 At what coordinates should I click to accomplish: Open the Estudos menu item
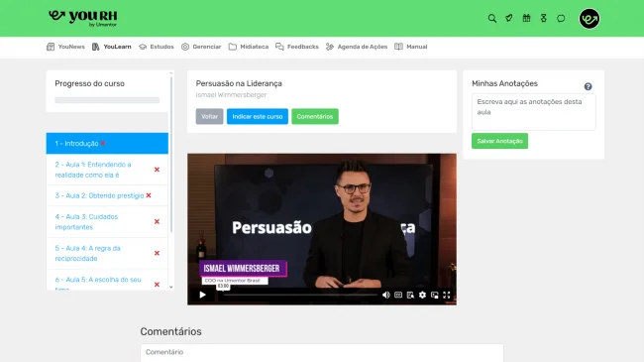pyautogui.click(x=157, y=47)
